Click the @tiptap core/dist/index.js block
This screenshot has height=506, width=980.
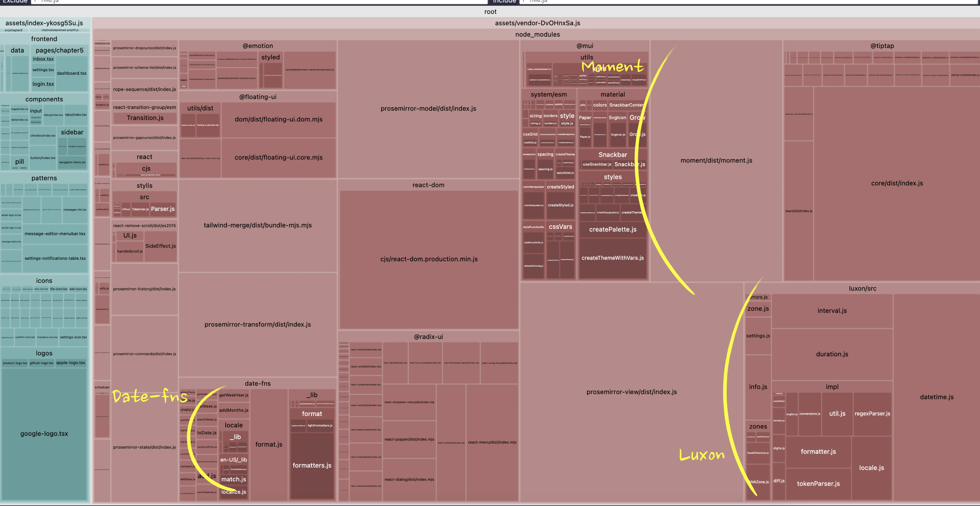897,183
